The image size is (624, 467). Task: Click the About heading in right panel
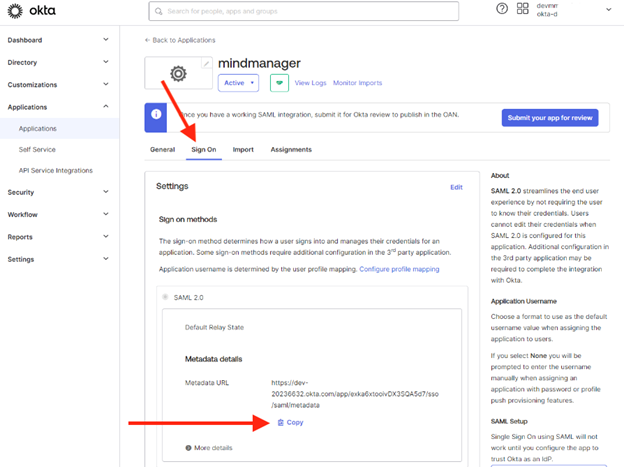[500, 176]
